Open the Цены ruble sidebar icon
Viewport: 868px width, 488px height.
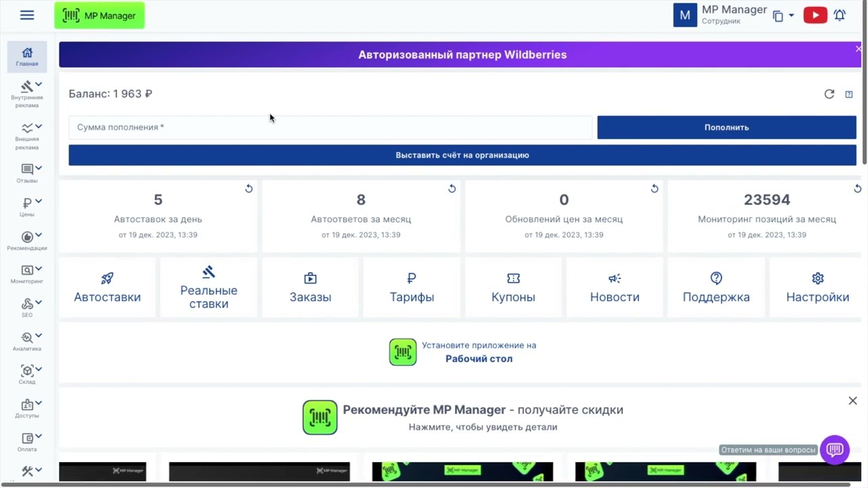coord(27,203)
